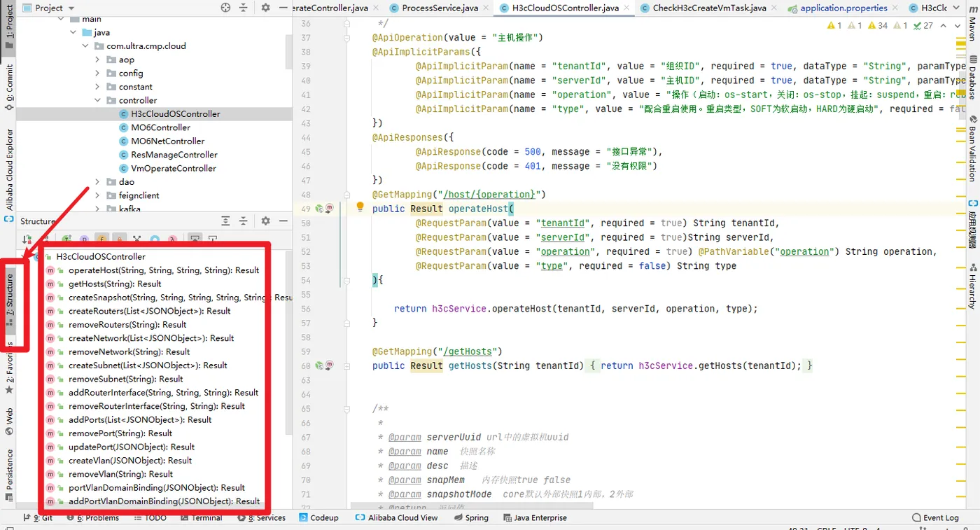The image size is (980, 530).
Task: Click collapse all in Project panel header
Action: [243, 8]
